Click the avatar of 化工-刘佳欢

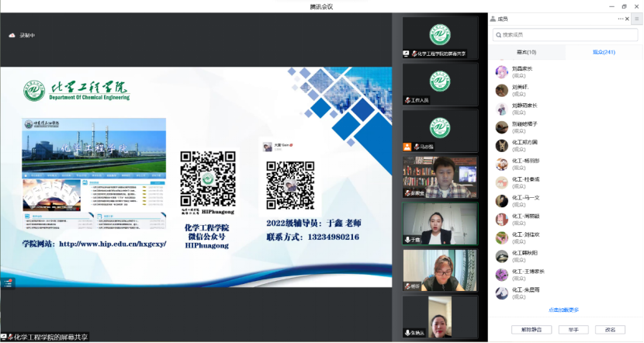pyautogui.click(x=501, y=237)
